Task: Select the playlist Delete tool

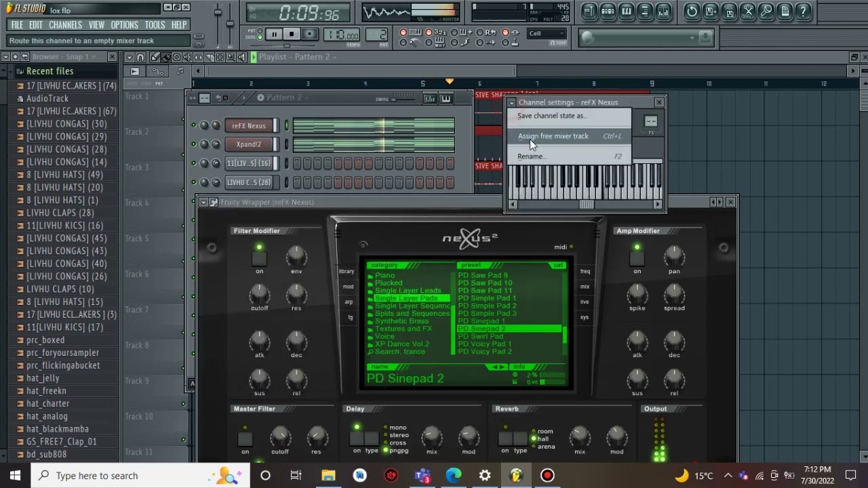Action: pyautogui.click(x=177, y=57)
